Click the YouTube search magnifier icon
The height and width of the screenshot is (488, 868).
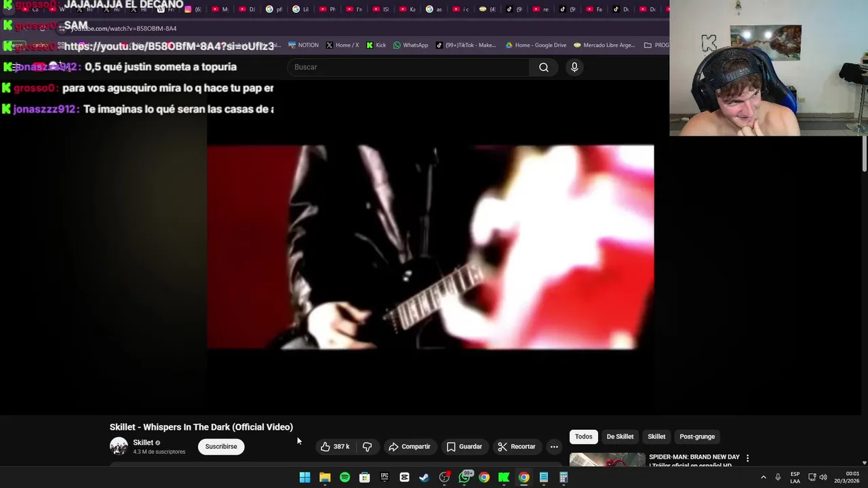[544, 67]
